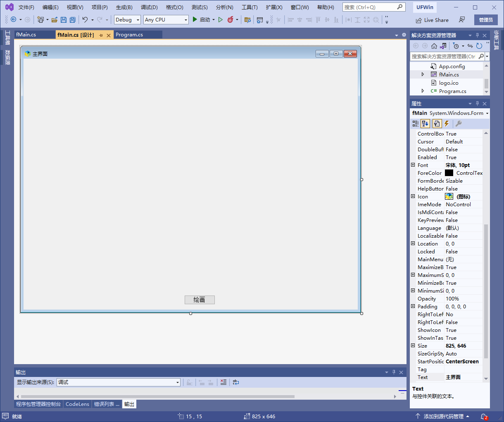Select the App.config file in Solution Explorer
The height and width of the screenshot is (422, 504).
point(452,66)
